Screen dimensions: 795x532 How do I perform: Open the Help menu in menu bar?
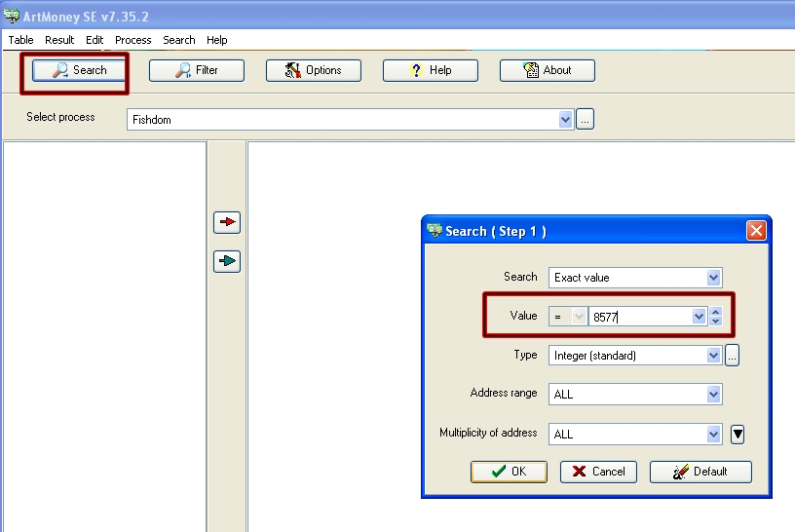[x=217, y=40]
